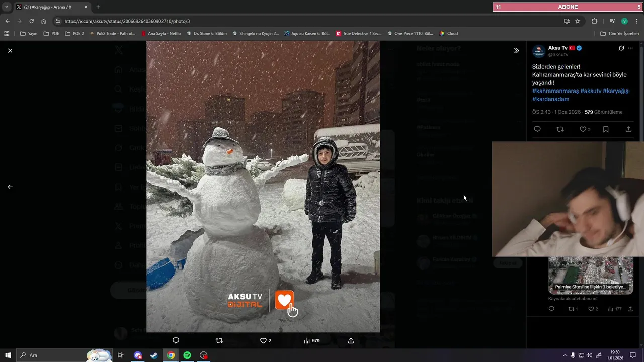
Task: Open the browser home page
Action: 44,21
